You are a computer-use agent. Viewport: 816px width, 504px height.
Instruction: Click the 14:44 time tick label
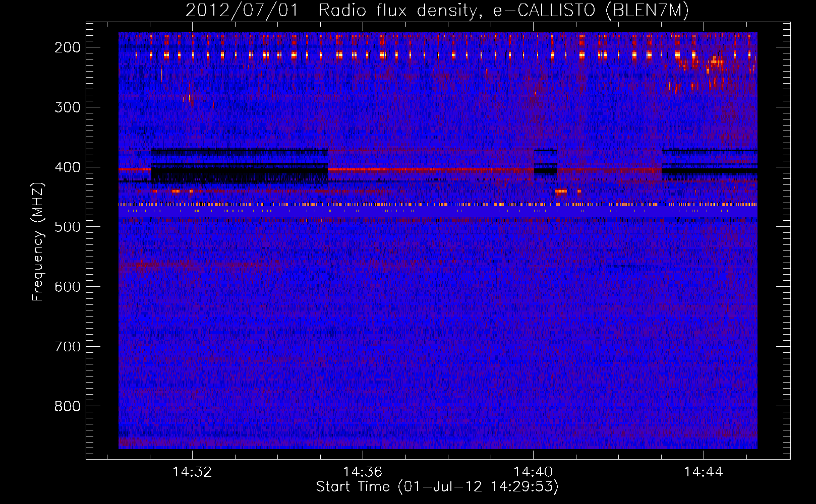coord(704,472)
